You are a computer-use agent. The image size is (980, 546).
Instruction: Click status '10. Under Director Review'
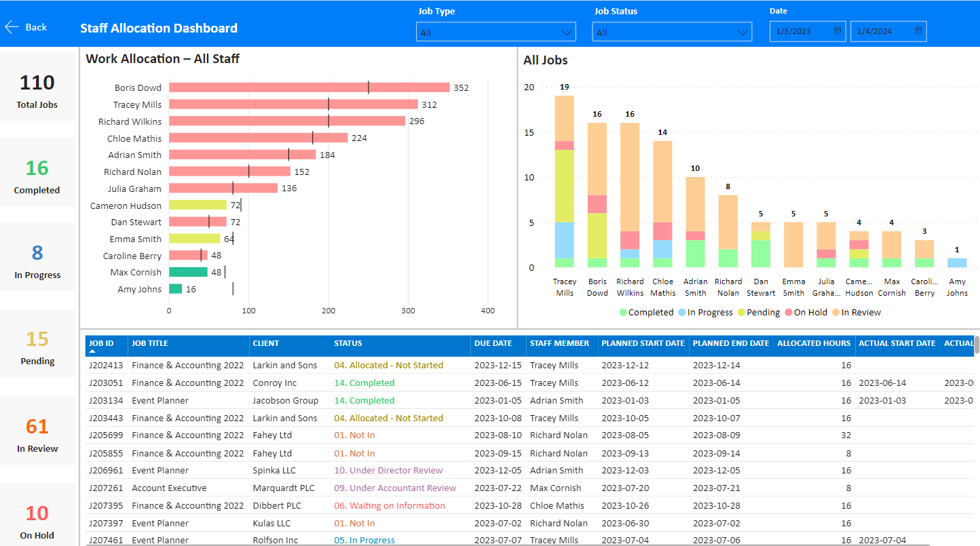pyautogui.click(x=388, y=470)
